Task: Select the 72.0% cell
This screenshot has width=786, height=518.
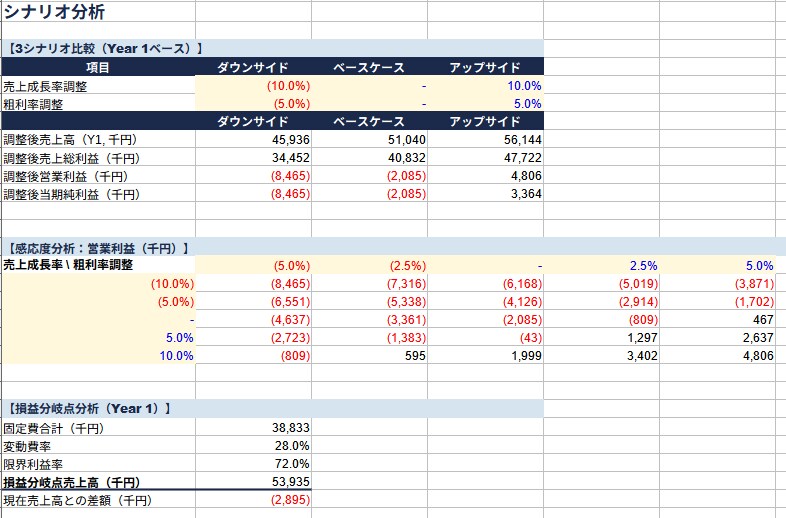Action: 254,464
